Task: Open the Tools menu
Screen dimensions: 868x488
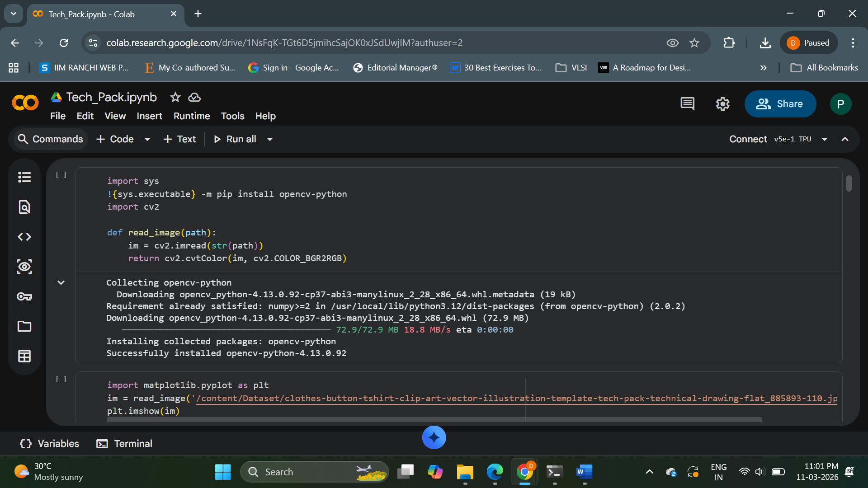Action: point(232,116)
